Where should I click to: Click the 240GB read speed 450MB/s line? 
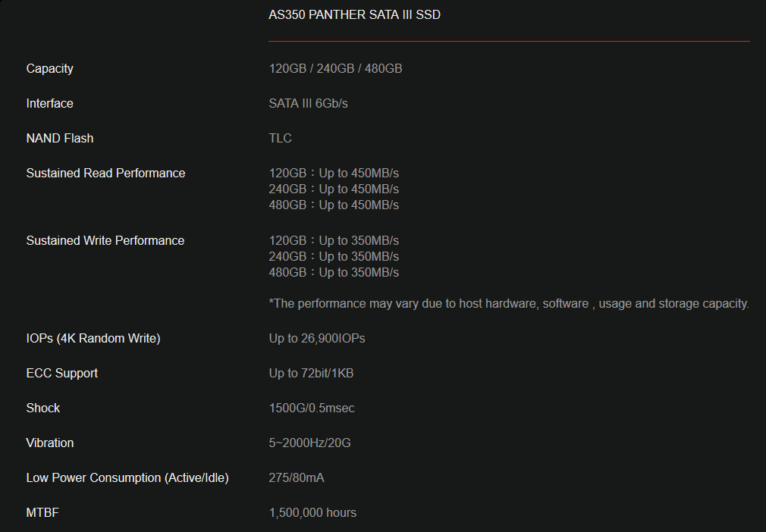(x=334, y=189)
